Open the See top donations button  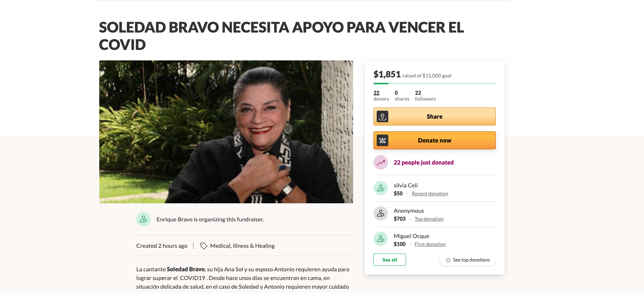(x=468, y=260)
